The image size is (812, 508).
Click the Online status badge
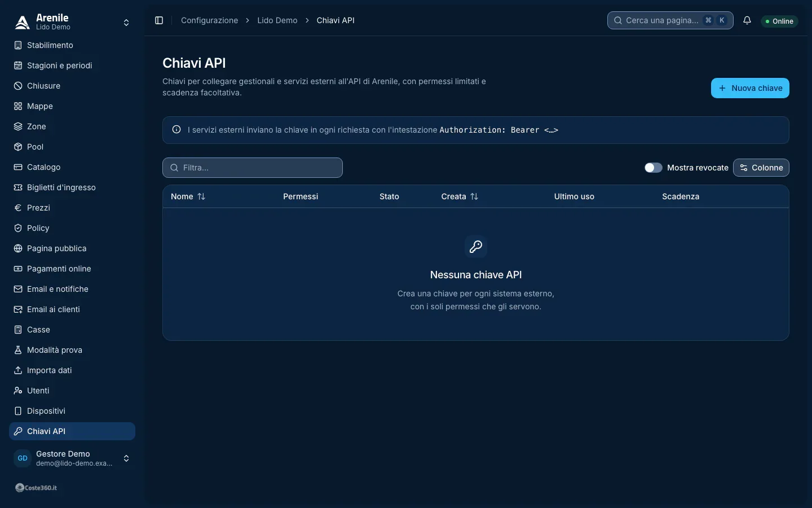[779, 21]
